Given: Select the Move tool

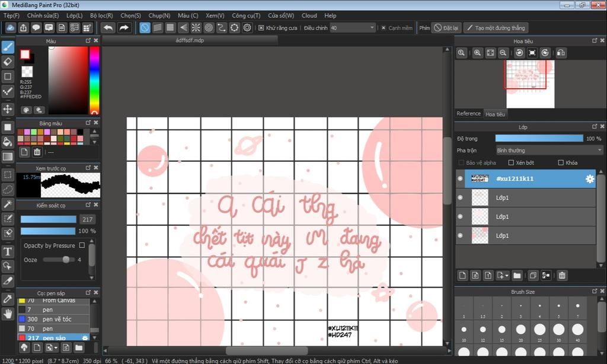Looking at the screenshot, I should [8, 109].
